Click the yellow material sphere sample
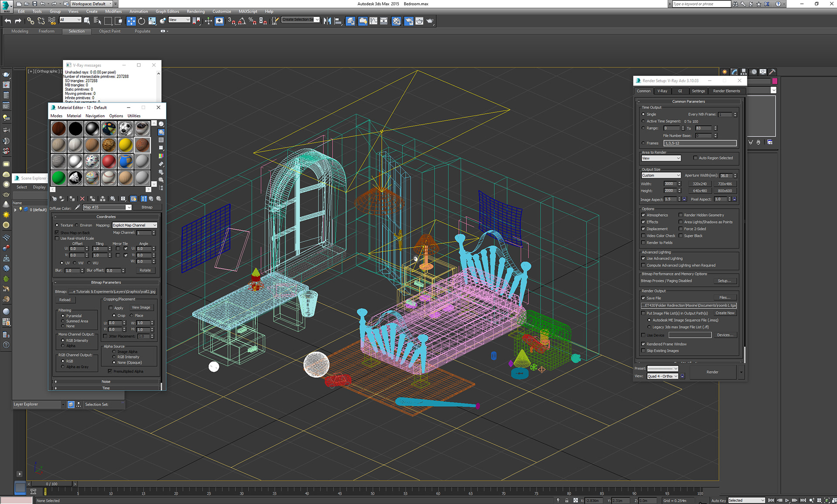837x504 pixels. [126, 145]
